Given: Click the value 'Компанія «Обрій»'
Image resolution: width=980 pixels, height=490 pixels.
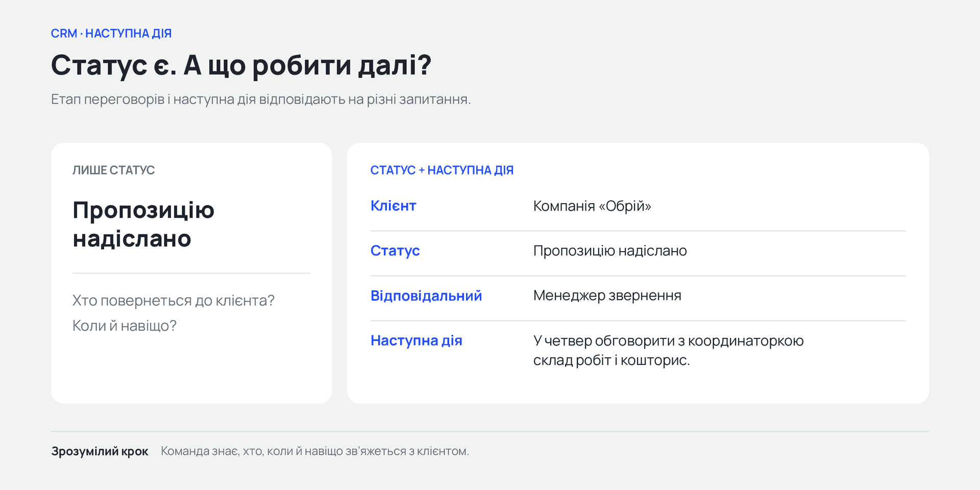Looking at the screenshot, I should (592, 206).
